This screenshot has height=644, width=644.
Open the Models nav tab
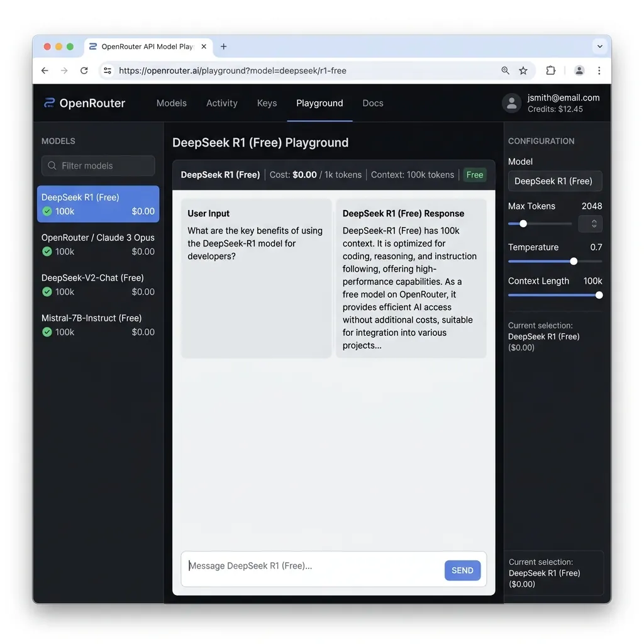(171, 103)
